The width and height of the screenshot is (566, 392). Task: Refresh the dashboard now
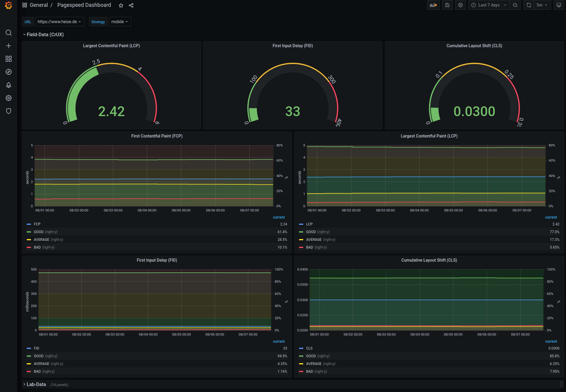click(529, 5)
